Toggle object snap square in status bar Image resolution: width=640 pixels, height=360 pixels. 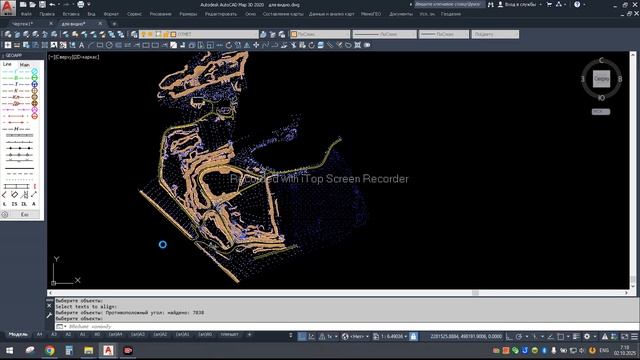click(x=561, y=337)
